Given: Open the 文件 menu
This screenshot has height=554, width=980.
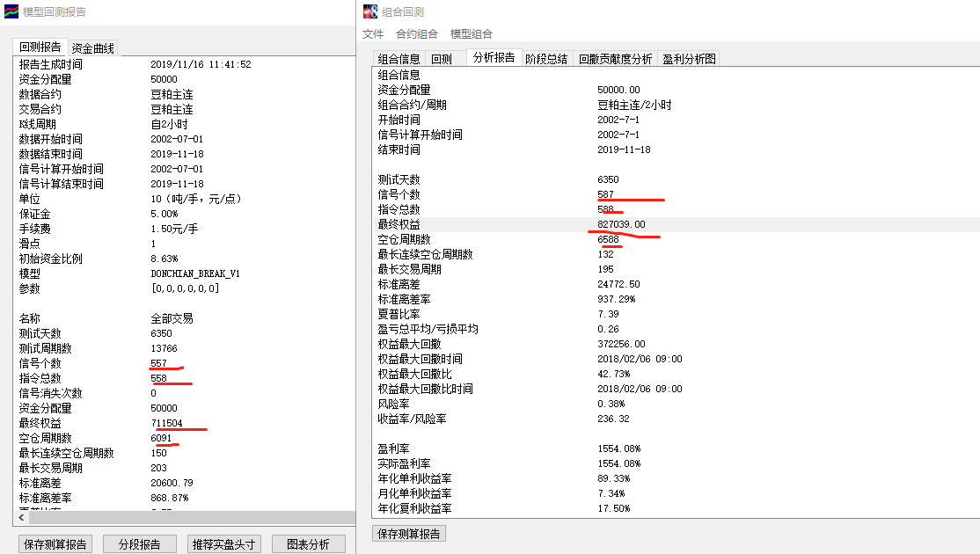Looking at the screenshot, I should [372, 33].
